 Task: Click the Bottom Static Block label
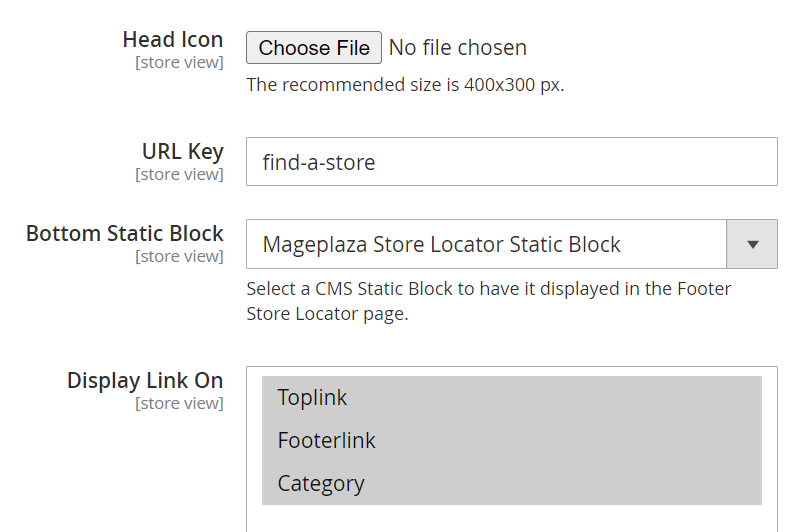(125, 234)
